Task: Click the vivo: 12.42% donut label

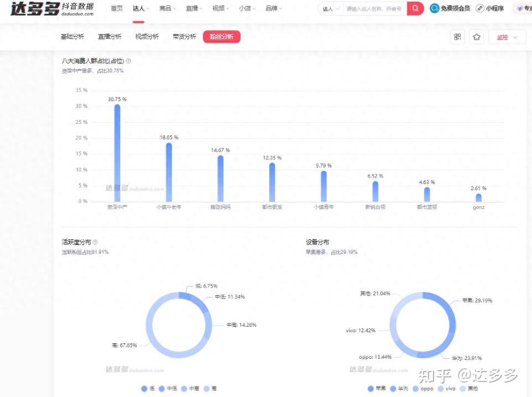Action: tap(361, 331)
